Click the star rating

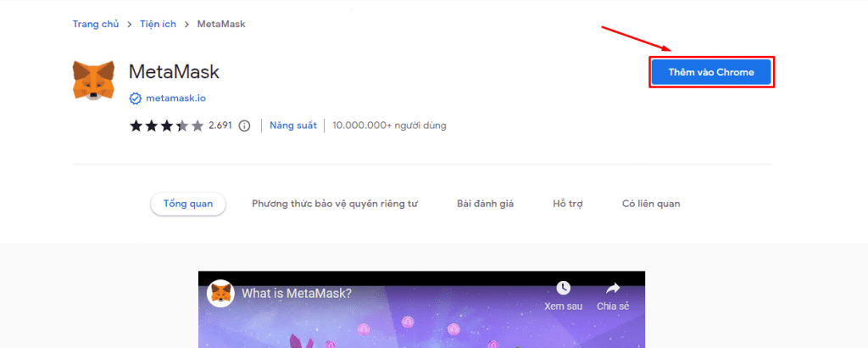tap(167, 126)
